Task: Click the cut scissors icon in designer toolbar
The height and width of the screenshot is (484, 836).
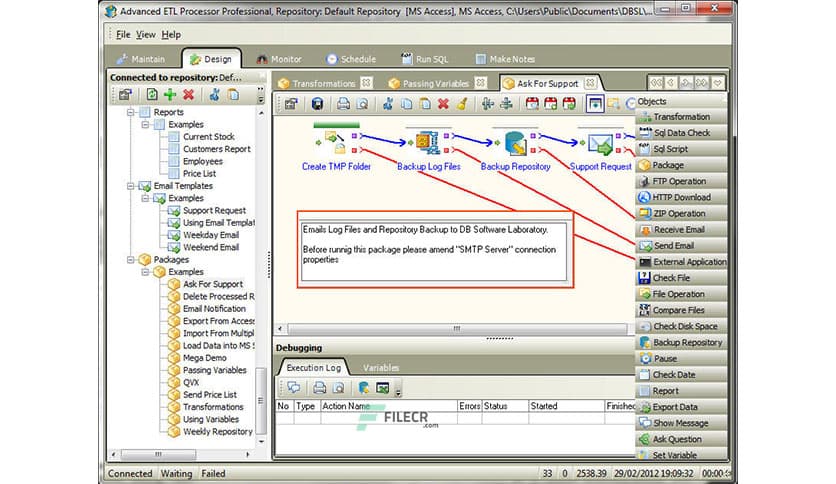Action: (388, 104)
